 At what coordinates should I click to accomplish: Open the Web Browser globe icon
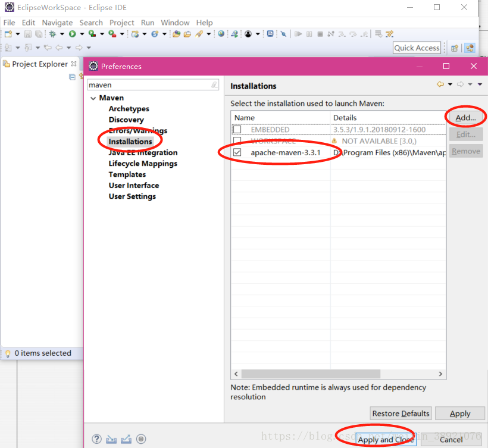[x=221, y=33]
